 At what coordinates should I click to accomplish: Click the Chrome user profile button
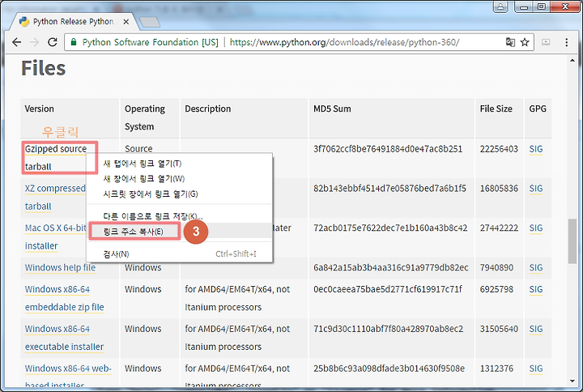click(x=500, y=6)
